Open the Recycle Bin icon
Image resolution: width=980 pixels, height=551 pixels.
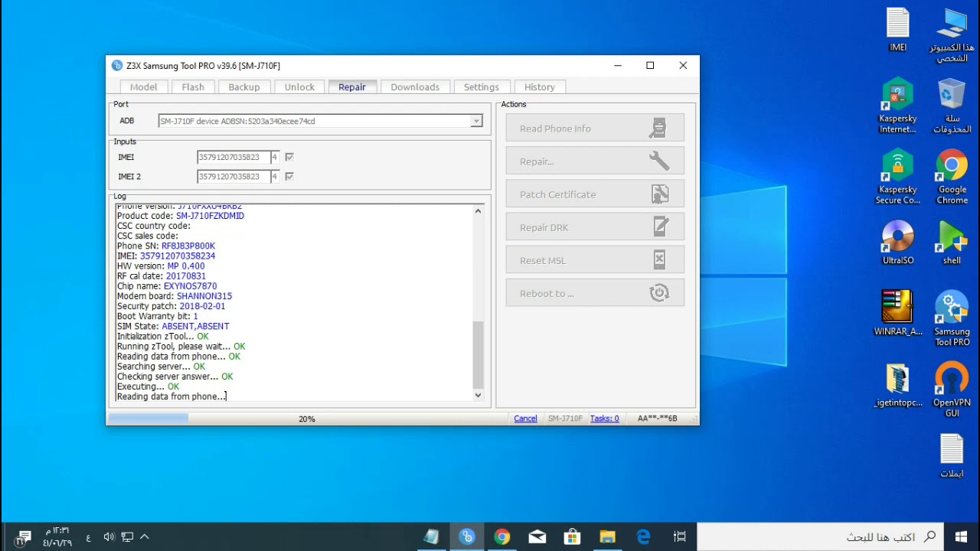point(952,106)
